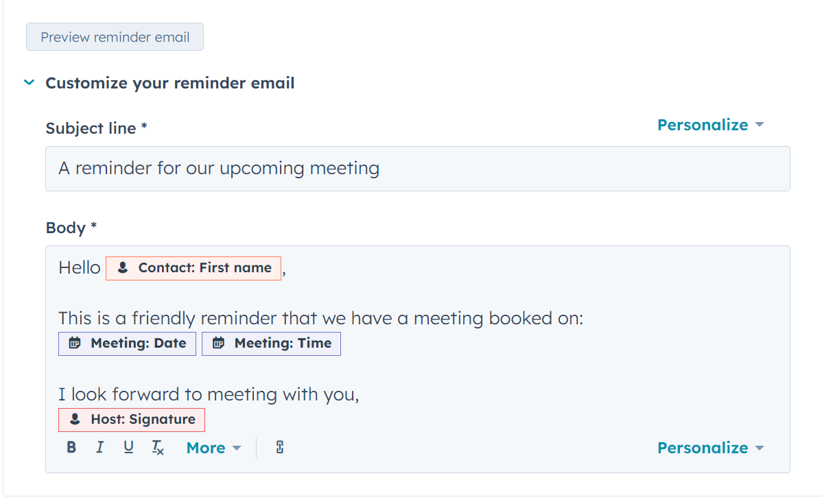The height and width of the screenshot is (504, 822).
Task: Select the Meeting: Time token
Action: pos(271,343)
